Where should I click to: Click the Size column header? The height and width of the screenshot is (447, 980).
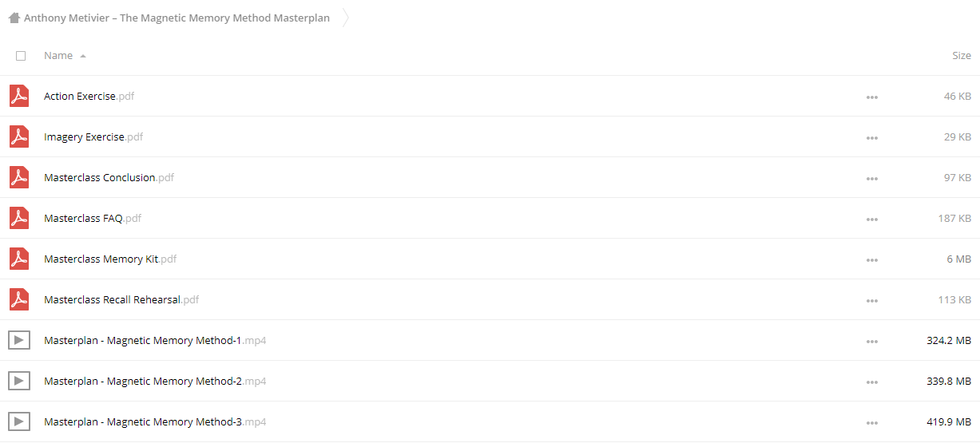coord(962,56)
